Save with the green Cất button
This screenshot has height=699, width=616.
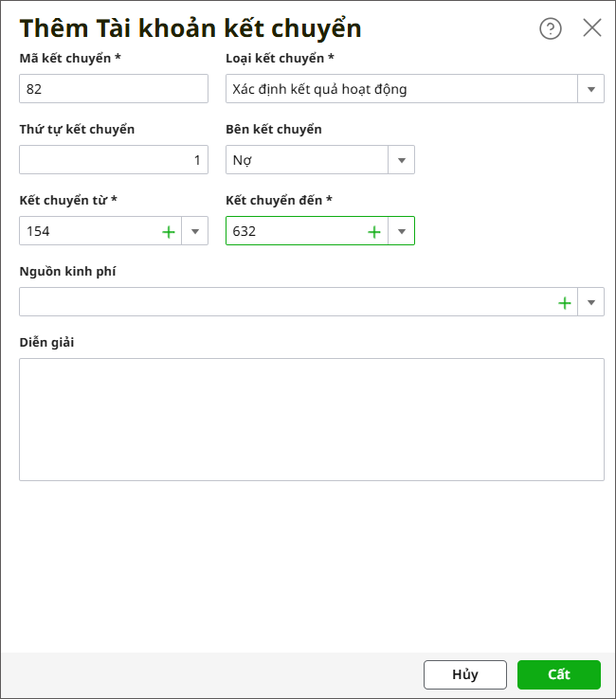(559, 674)
